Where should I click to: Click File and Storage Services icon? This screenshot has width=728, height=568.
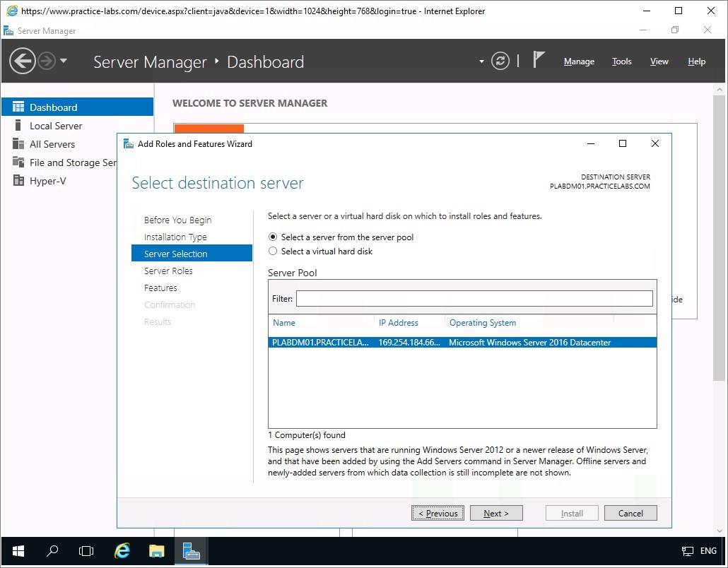pyautogui.click(x=18, y=162)
